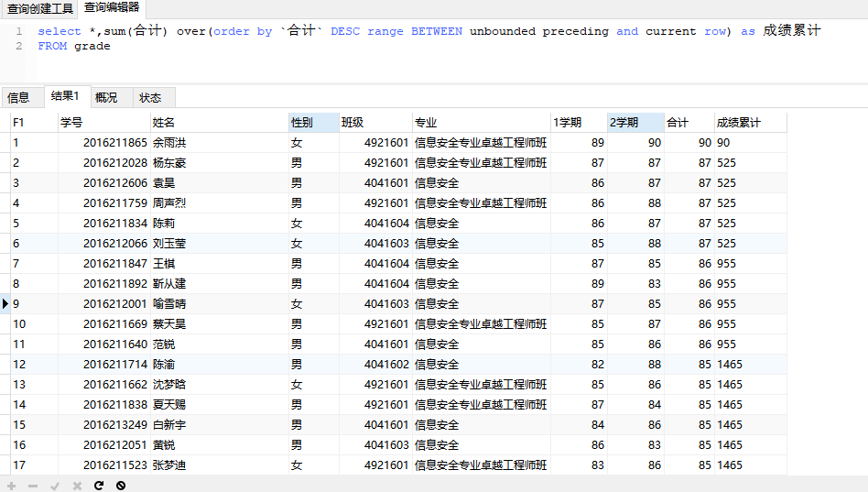
Task: Click the stop query icon
Action: coord(121,486)
